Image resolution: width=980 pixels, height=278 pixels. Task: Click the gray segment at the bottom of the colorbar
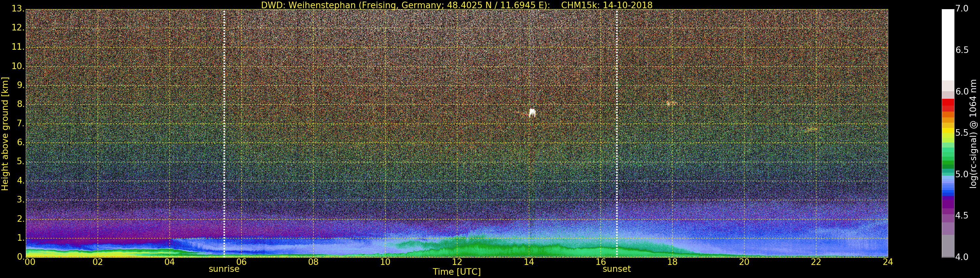[x=948, y=246]
